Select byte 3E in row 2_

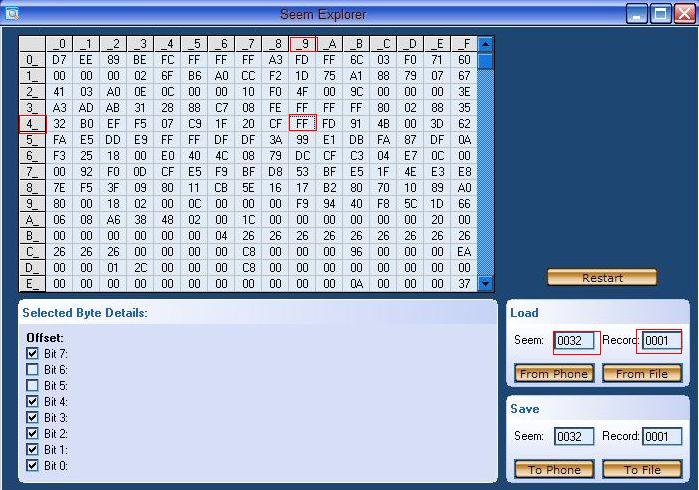464,92
